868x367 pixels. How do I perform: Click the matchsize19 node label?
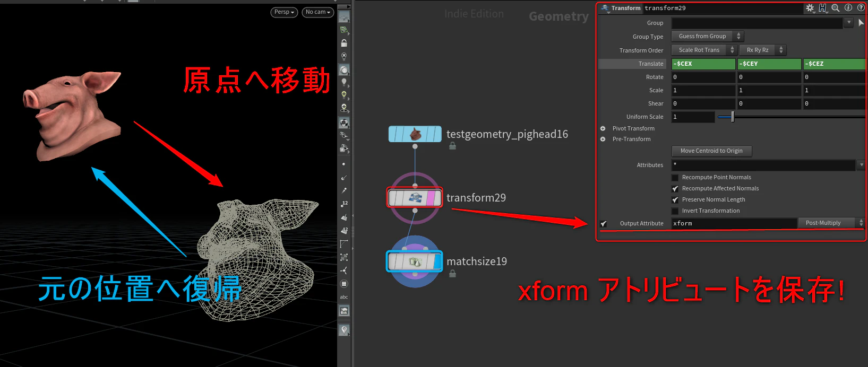[477, 261]
